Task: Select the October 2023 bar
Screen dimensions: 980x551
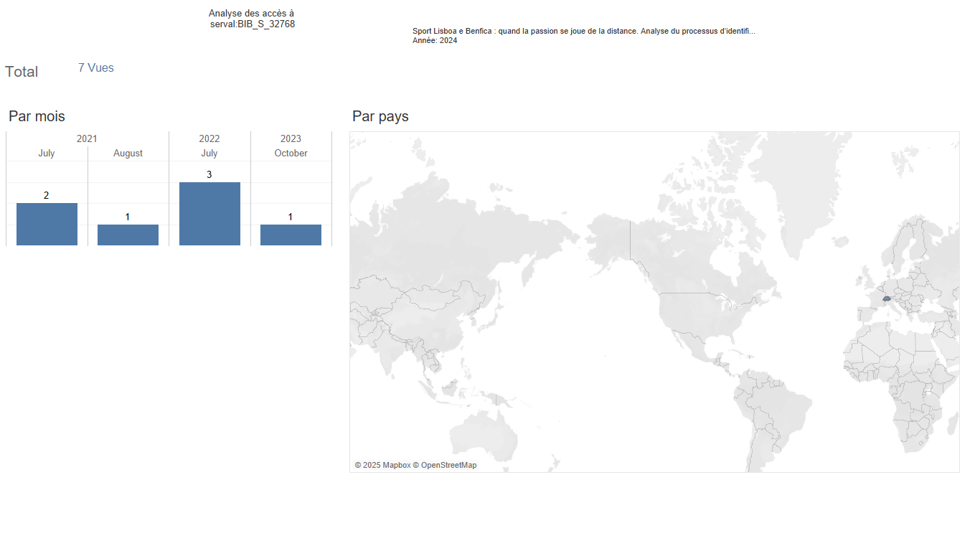Action: 291,235
